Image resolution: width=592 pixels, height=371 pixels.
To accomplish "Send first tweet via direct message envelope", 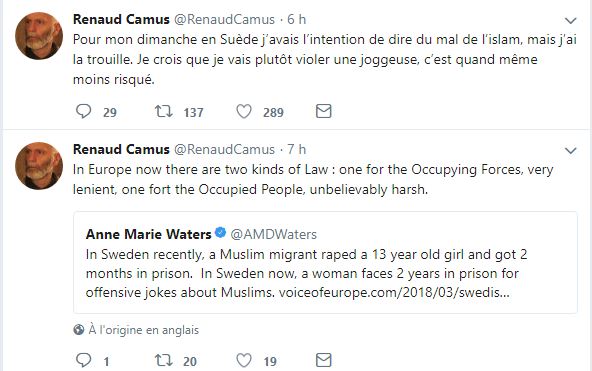I will point(324,111).
